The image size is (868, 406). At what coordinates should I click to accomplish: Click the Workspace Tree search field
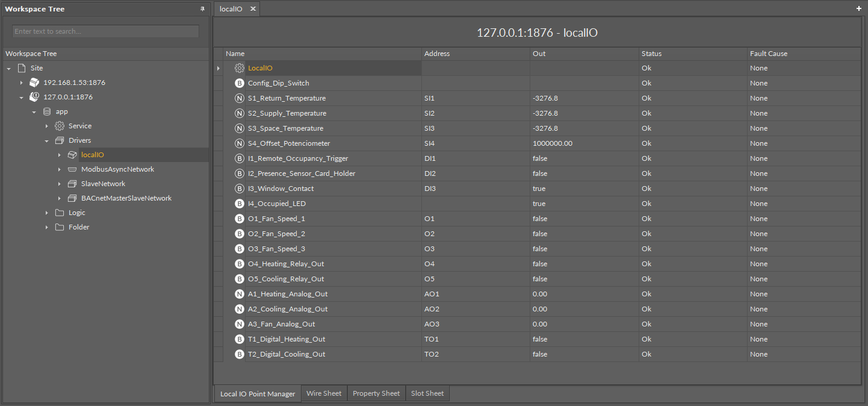pyautogui.click(x=105, y=31)
